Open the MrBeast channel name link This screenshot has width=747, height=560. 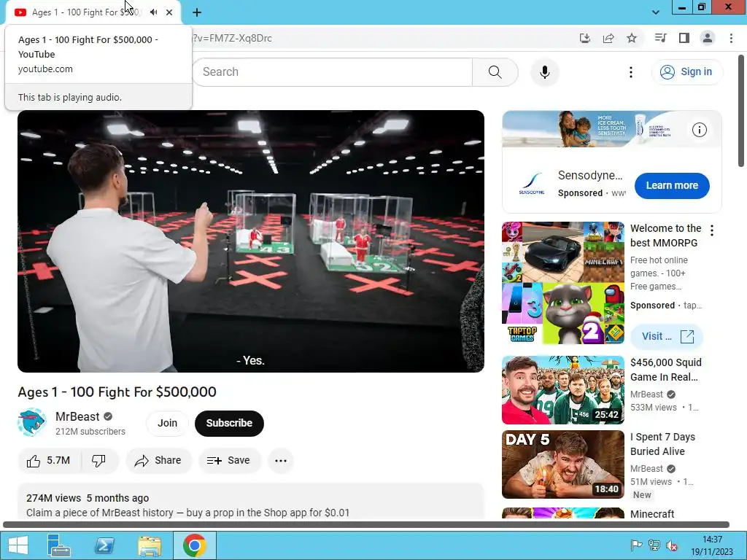[x=77, y=416]
